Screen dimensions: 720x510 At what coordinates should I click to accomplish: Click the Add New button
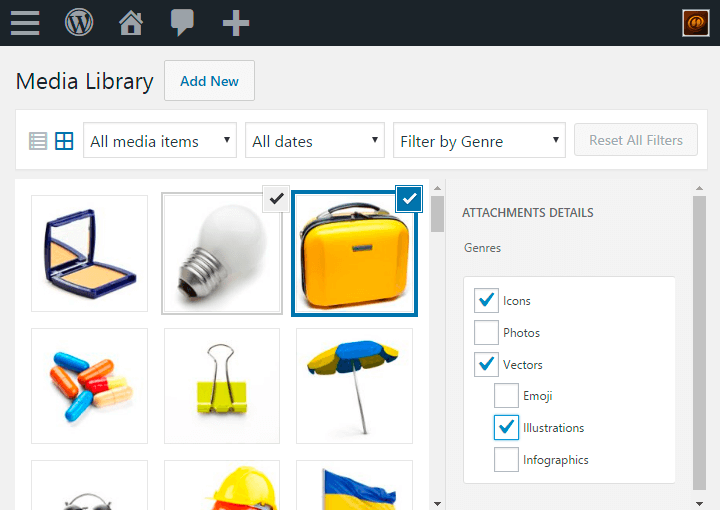pos(209,81)
